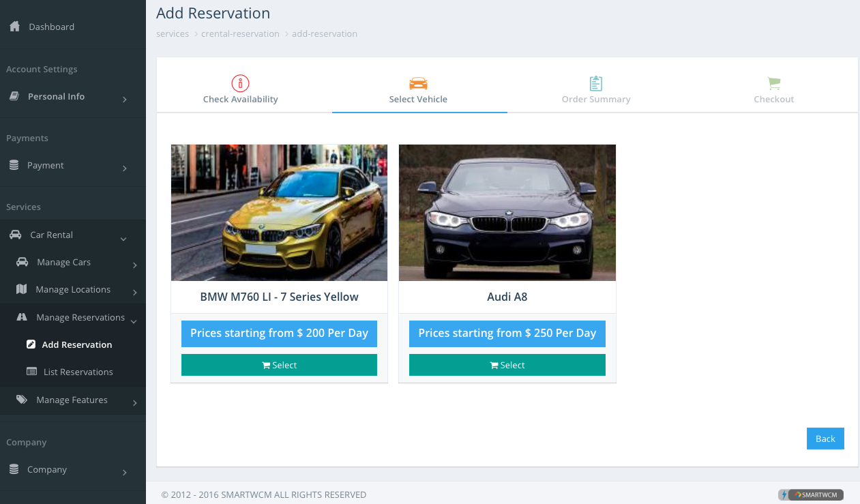
Task: Expand the Manage Locations submenu chevron
Action: pos(135,293)
